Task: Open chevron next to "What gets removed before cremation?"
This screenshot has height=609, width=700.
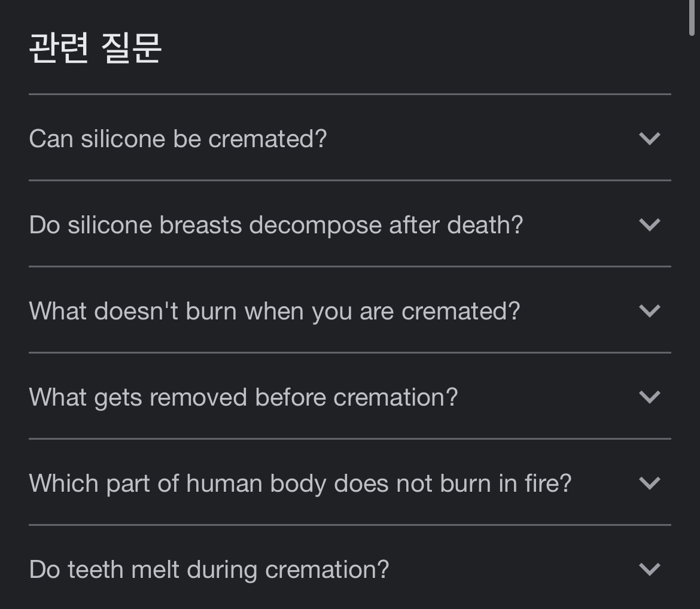Action: tap(649, 397)
